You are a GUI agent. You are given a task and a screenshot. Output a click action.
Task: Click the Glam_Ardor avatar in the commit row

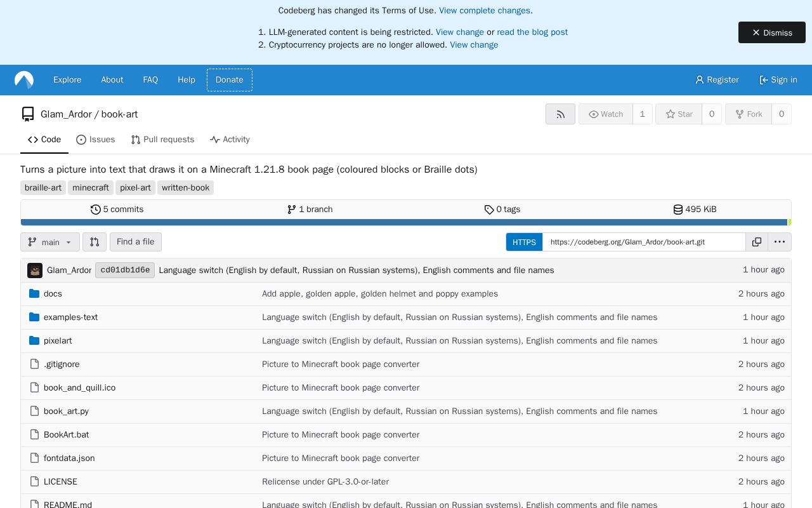(35, 271)
